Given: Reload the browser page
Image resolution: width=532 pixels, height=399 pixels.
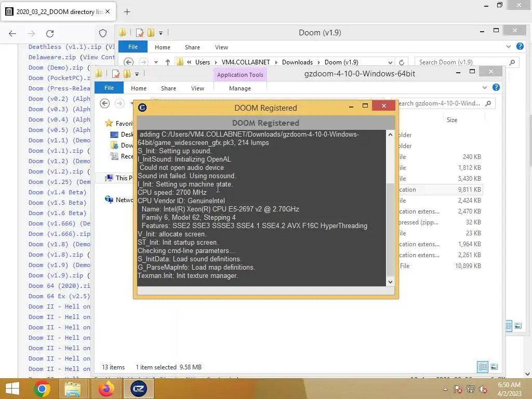Looking at the screenshot, I should tap(50, 33).
